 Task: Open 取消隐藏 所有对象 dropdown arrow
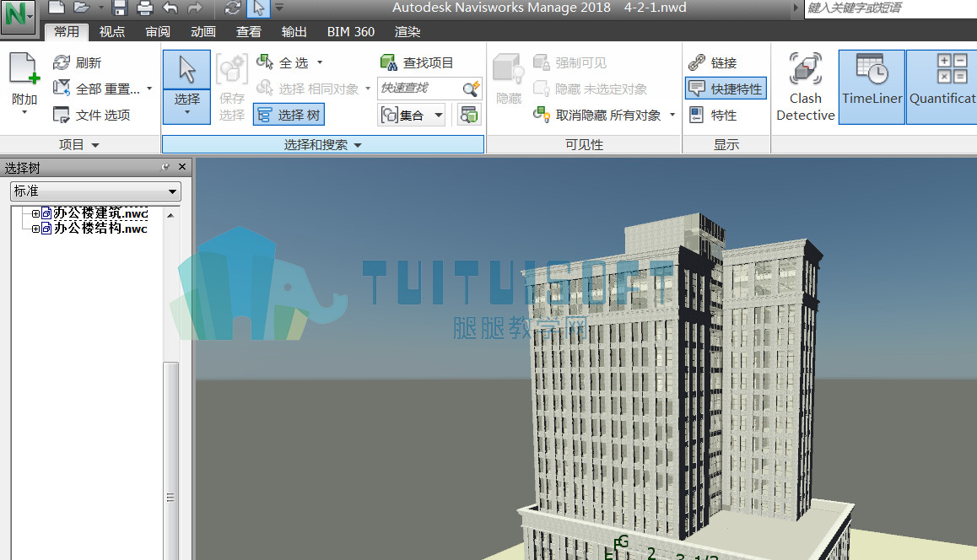click(x=672, y=116)
